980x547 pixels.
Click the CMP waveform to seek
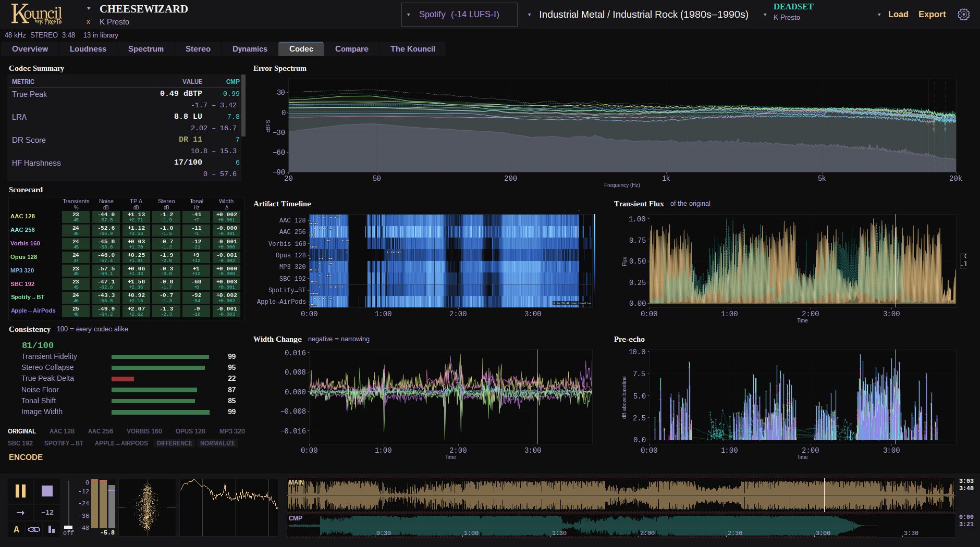(621, 525)
